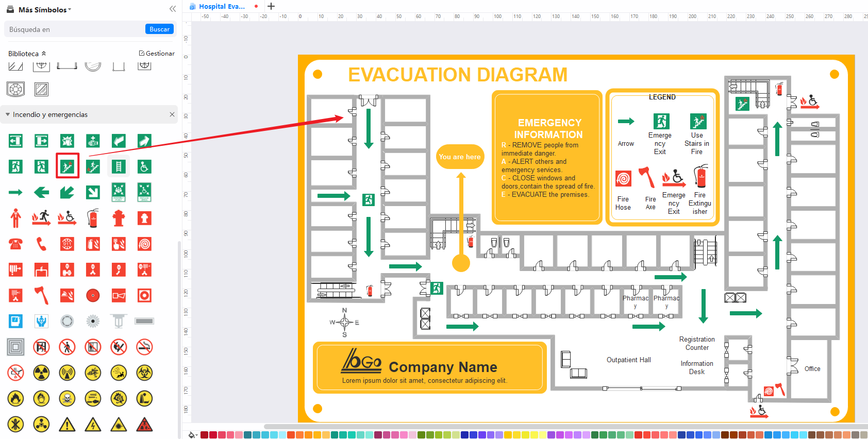Select the radiation warning symbol
The width and height of the screenshot is (868, 439).
tap(41, 373)
